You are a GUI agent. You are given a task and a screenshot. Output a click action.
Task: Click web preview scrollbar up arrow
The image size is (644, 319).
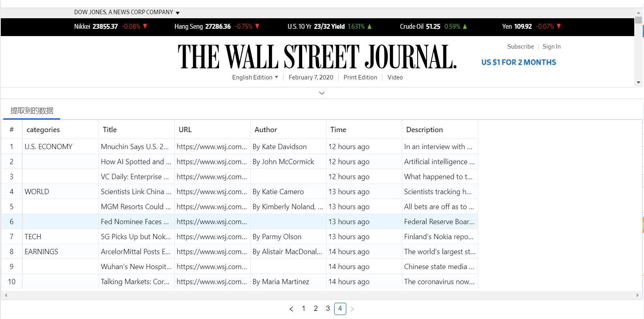[x=639, y=13]
